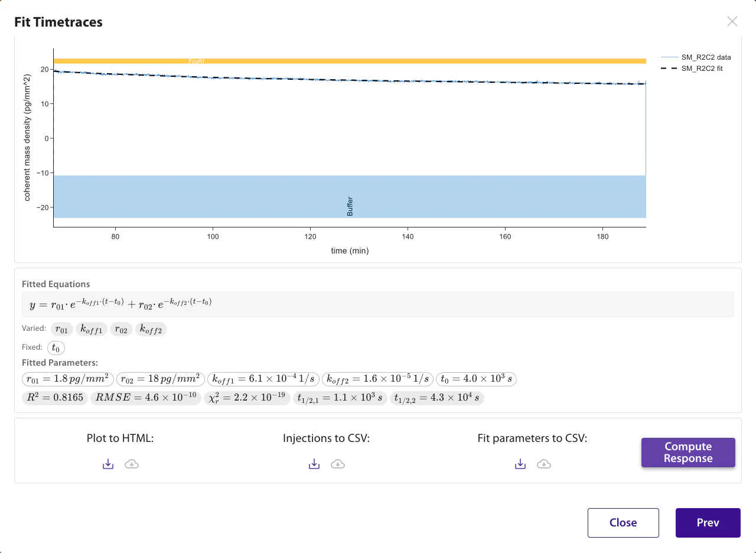The width and height of the screenshot is (756, 553).
Task: Click the Close button
Action: (x=623, y=523)
